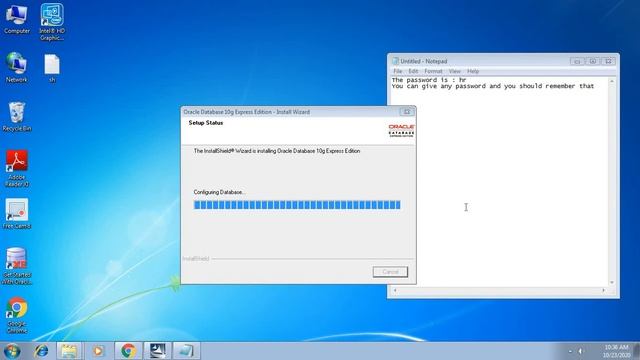Open the Computer desktop icon

coord(17,18)
